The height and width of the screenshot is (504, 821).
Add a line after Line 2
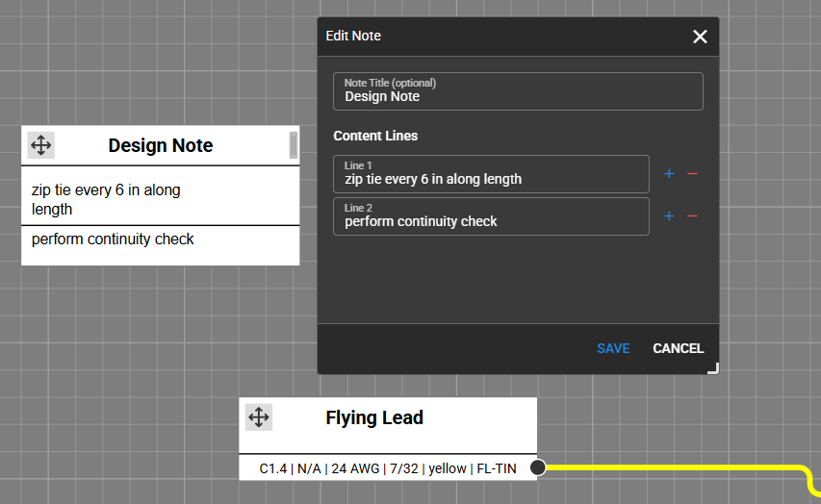[669, 216]
